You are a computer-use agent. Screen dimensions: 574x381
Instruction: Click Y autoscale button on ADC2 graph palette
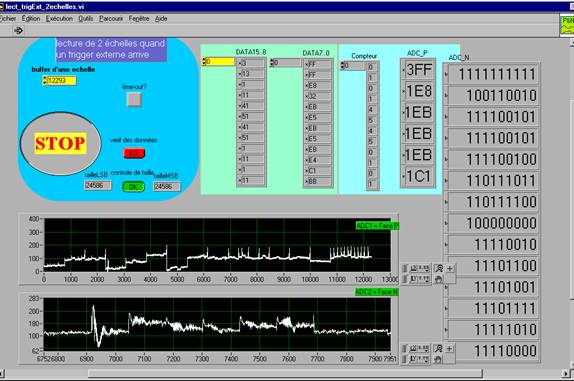tap(413, 360)
